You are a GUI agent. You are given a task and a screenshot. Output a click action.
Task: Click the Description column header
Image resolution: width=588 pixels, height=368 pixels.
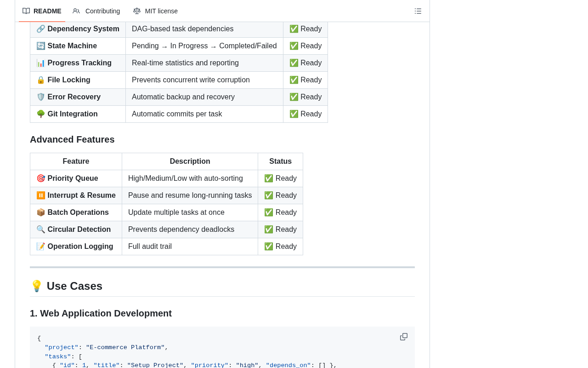pos(190,161)
